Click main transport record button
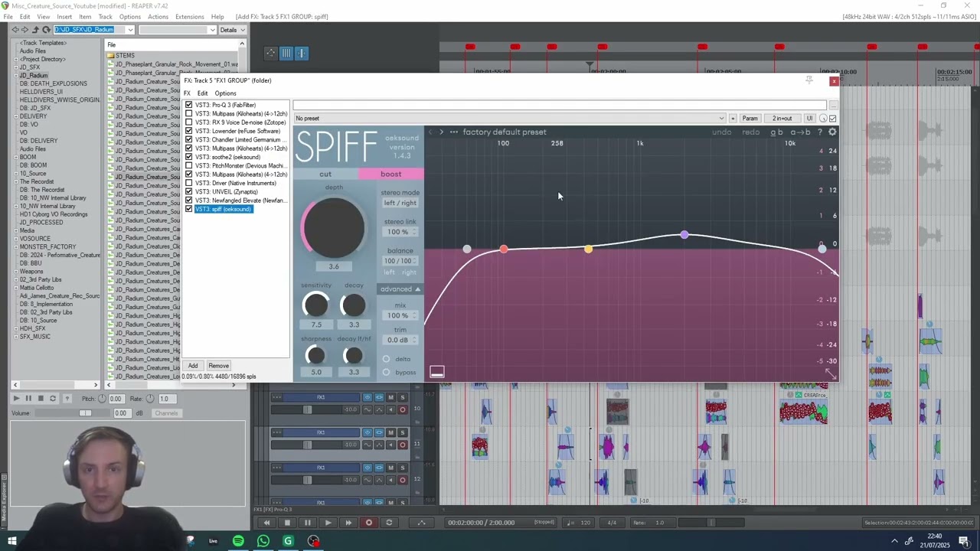Viewport: 980px width, 551px height. click(368, 523)
